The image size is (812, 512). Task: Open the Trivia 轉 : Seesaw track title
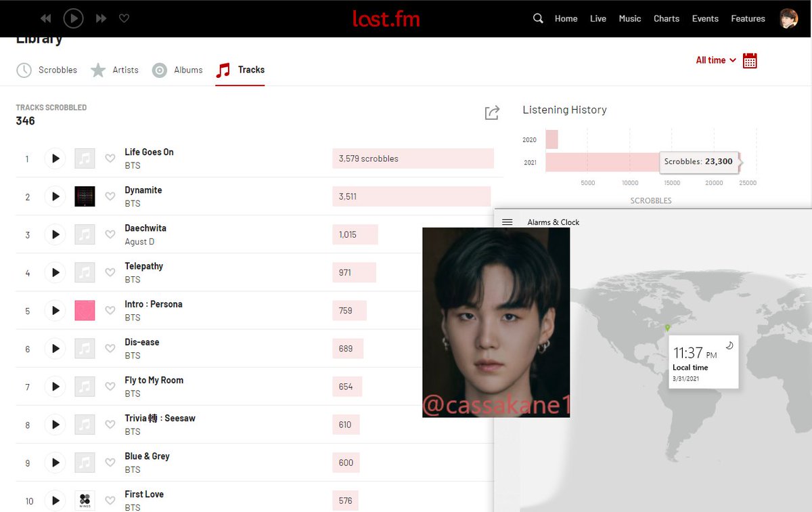160,418
